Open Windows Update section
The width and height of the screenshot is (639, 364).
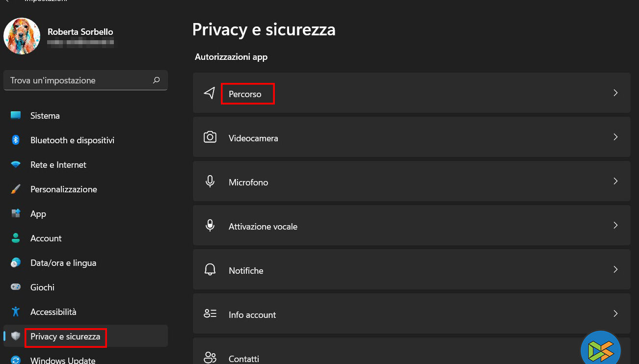tap(63, 360)
